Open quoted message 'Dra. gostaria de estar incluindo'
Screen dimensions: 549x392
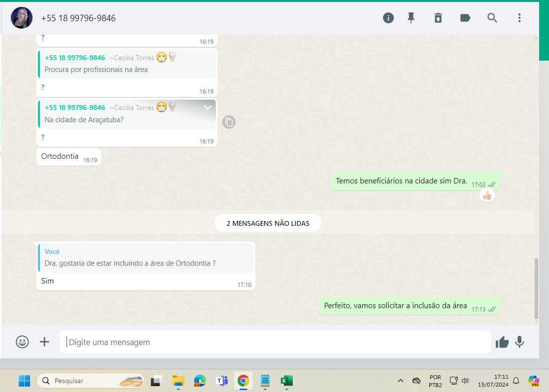coord(146,258)
